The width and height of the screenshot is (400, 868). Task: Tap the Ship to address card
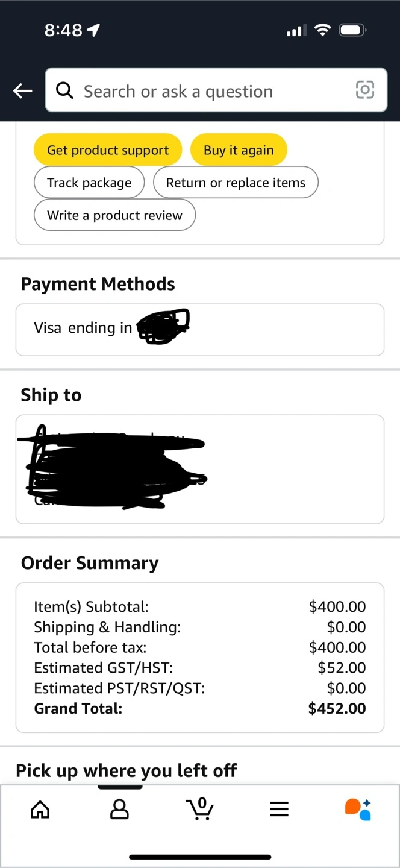(x=199, y=469)
